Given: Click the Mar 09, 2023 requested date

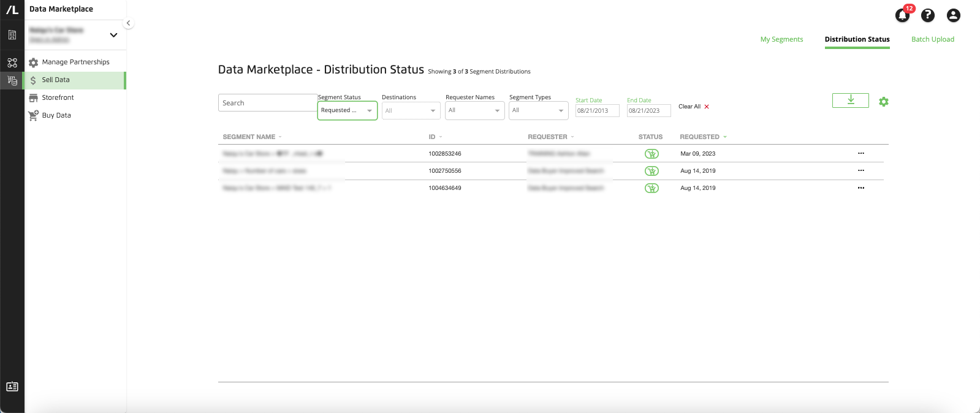Looking at the screenshot, I should 697,154.
